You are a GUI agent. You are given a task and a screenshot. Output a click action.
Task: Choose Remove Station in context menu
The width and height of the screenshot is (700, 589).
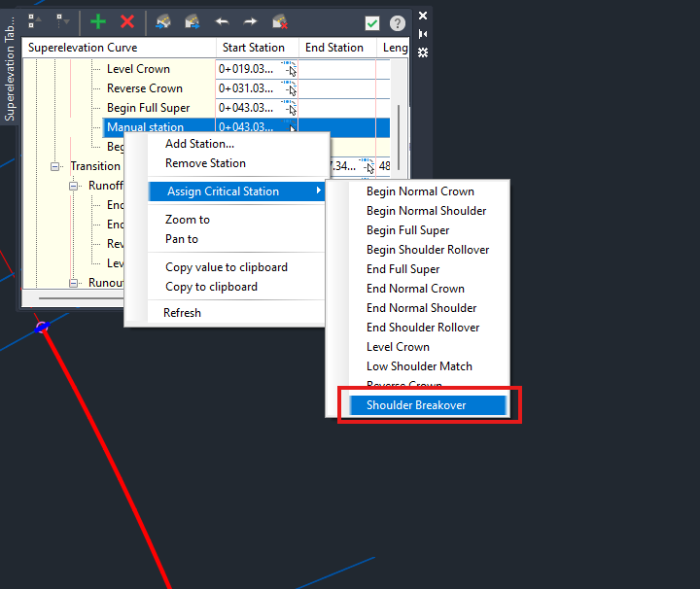(205, 163)
